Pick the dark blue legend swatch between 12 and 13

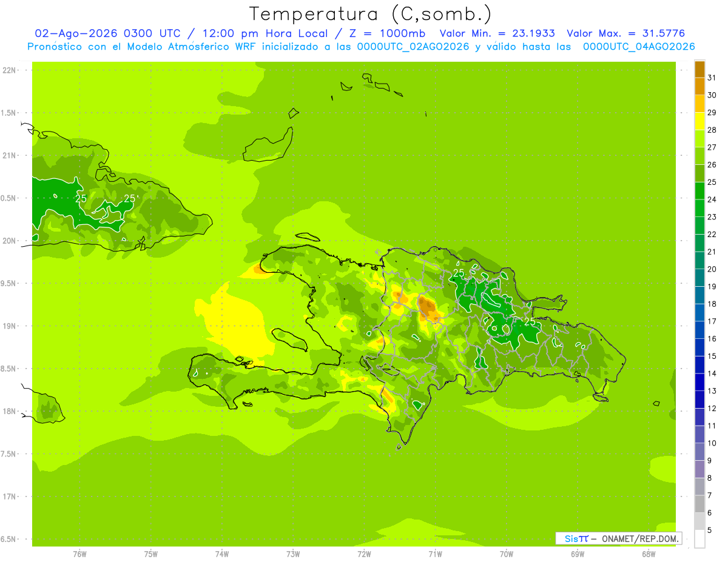coord(699,400)
